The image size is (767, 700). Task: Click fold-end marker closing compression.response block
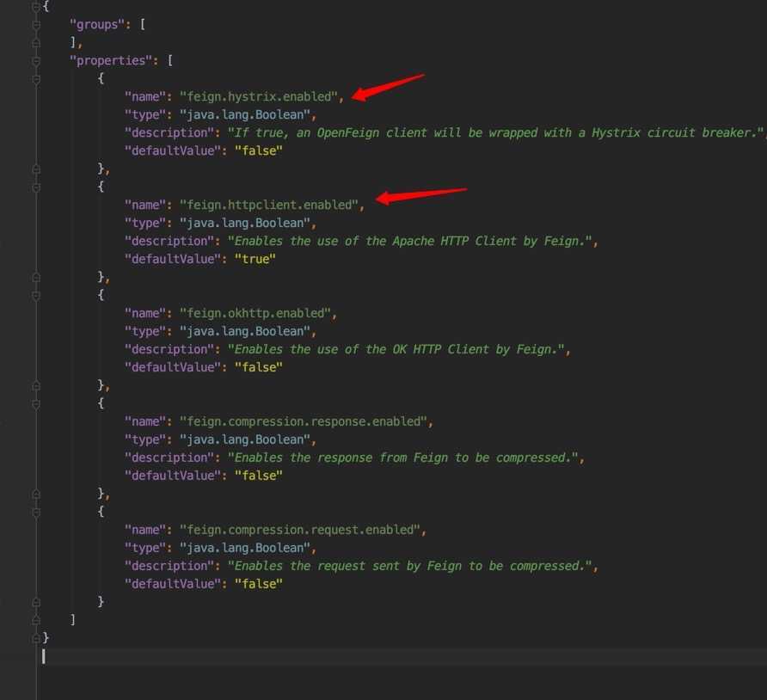[x=36, y=494]
